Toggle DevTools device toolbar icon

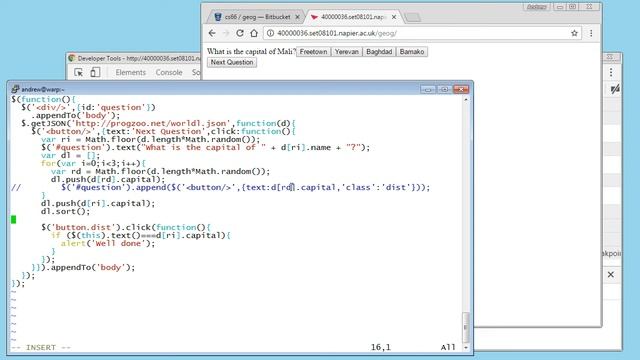pos(95,73)
